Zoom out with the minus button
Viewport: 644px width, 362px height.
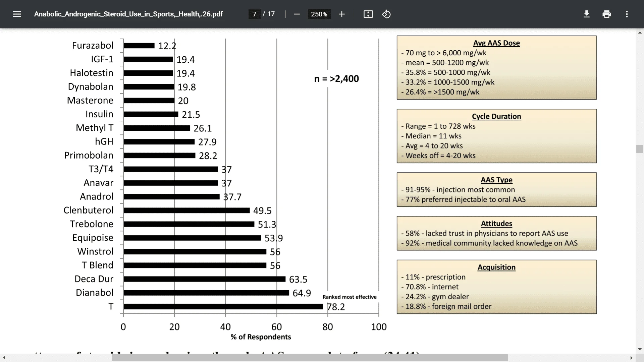[297, 14]
